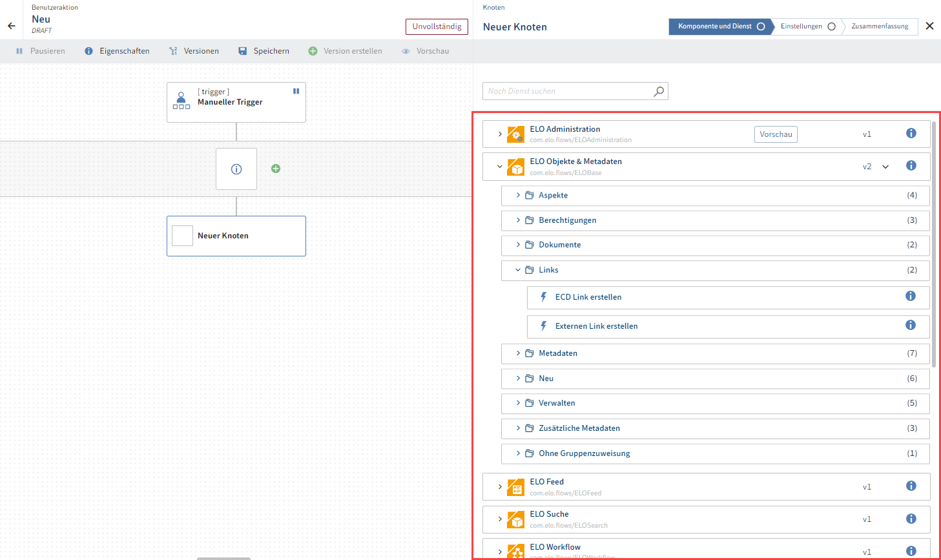
Task: Expand the Metadaten group
Action: click(518, 353)
